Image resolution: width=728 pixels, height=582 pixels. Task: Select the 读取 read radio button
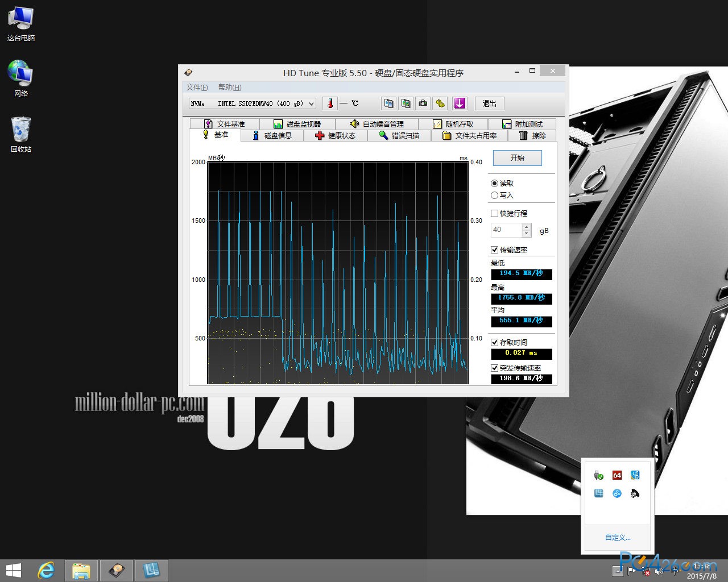click(x=494, y=183)
